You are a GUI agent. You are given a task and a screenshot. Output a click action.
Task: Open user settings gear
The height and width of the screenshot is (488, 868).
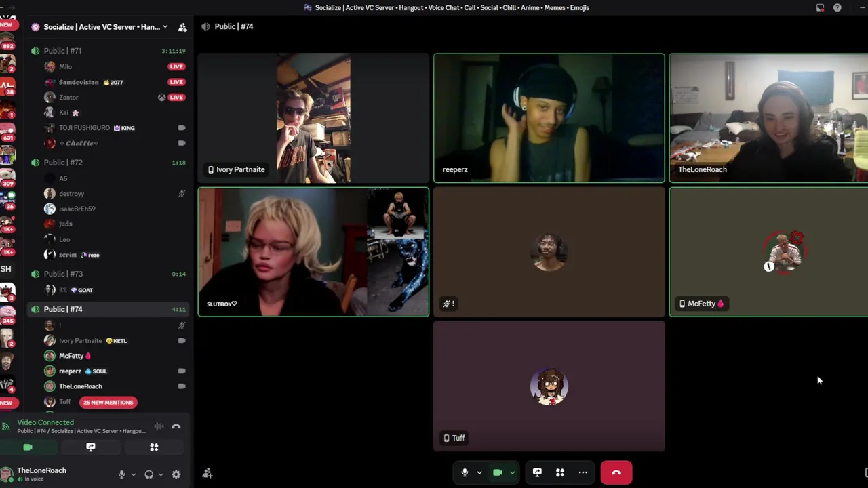point(176,474)
